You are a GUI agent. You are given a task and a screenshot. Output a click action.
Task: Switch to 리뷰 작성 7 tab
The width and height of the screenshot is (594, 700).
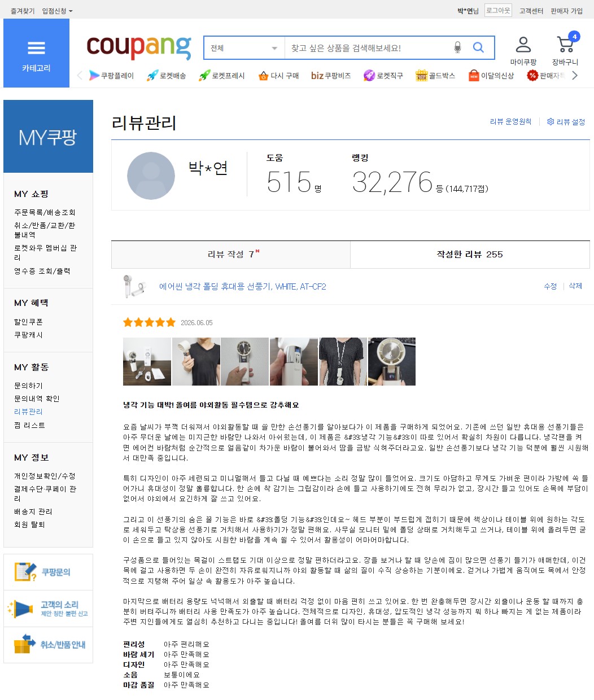point(231,255)
